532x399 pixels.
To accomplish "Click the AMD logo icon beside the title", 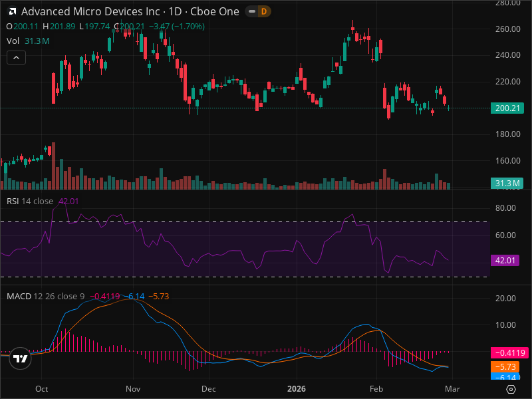I will click(x=12, y=12).
